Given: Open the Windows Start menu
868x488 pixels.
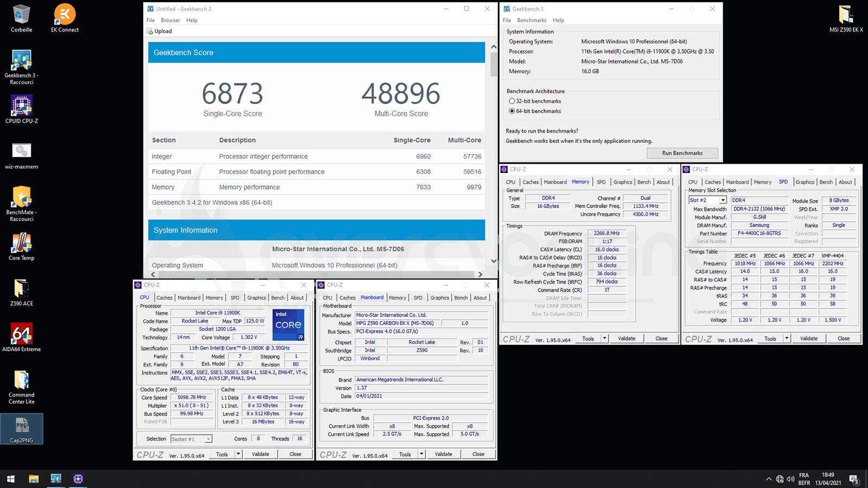Looking at the screenshot, I should (10, 479).
